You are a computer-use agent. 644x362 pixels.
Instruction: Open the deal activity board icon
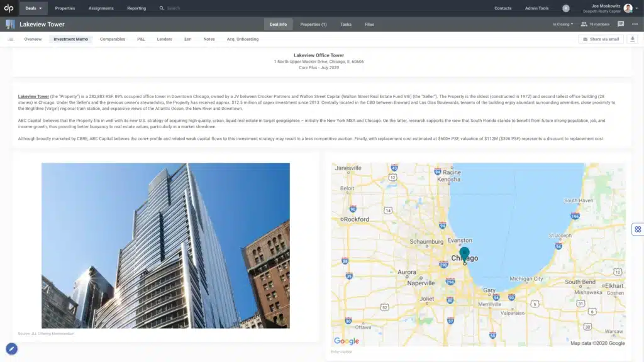(620, 24)
